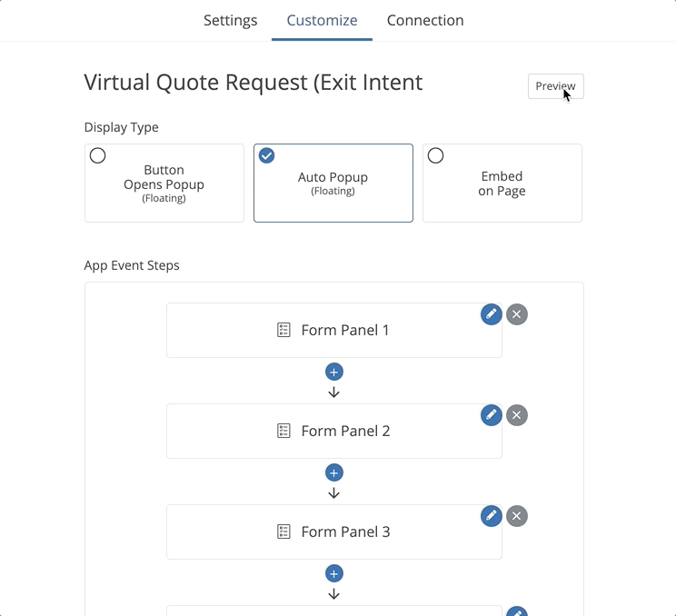
Task: Remove Form Panel 3 using X icon
Action: [517, 516]
